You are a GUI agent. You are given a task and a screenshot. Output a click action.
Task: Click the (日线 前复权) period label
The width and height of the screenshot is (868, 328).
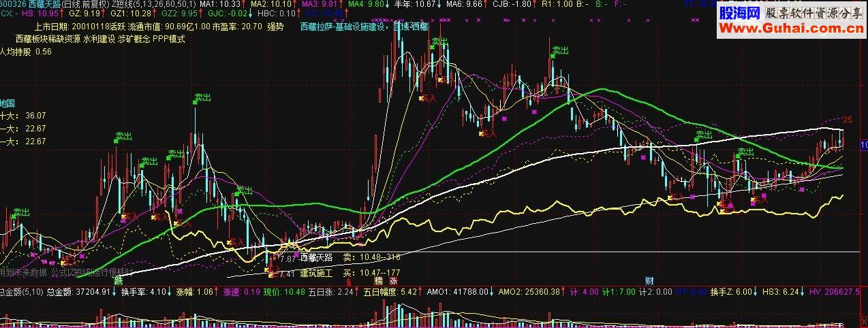pos(87,4)
